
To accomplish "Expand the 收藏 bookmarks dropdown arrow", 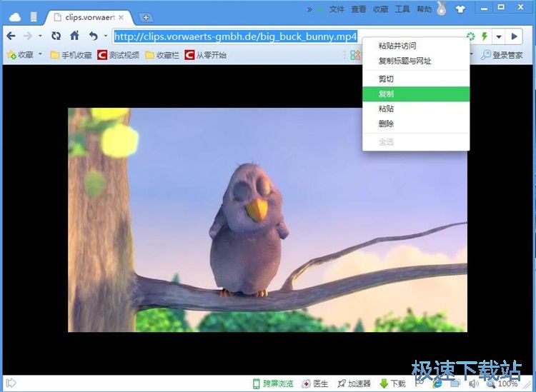I will pyautogui.click(x=40, y=54).
